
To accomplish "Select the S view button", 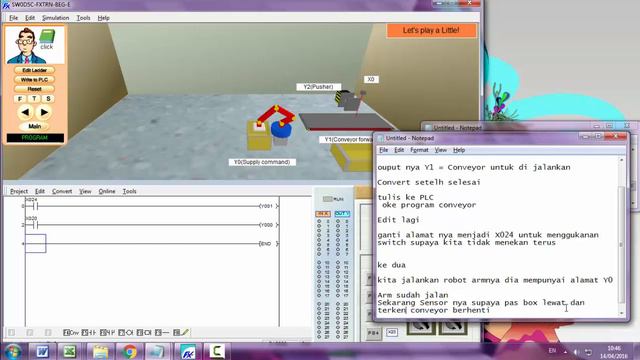I will click(x=49, y=99).
